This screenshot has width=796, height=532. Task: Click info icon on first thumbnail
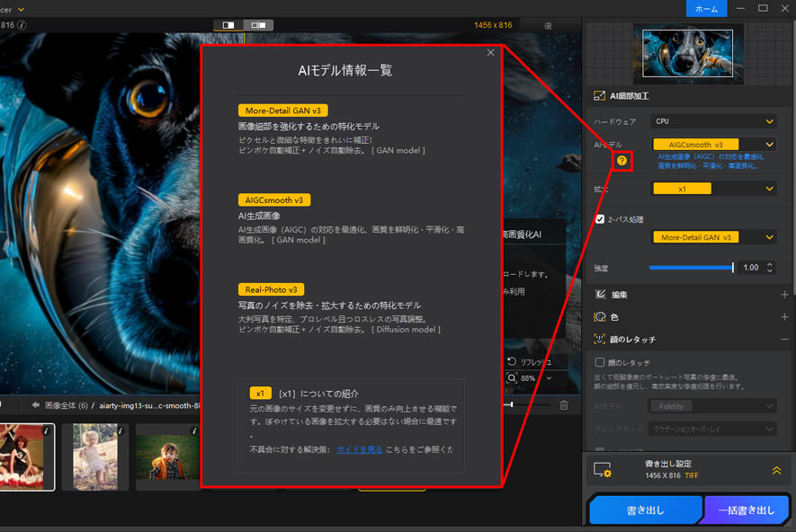[x=47, y=430]
